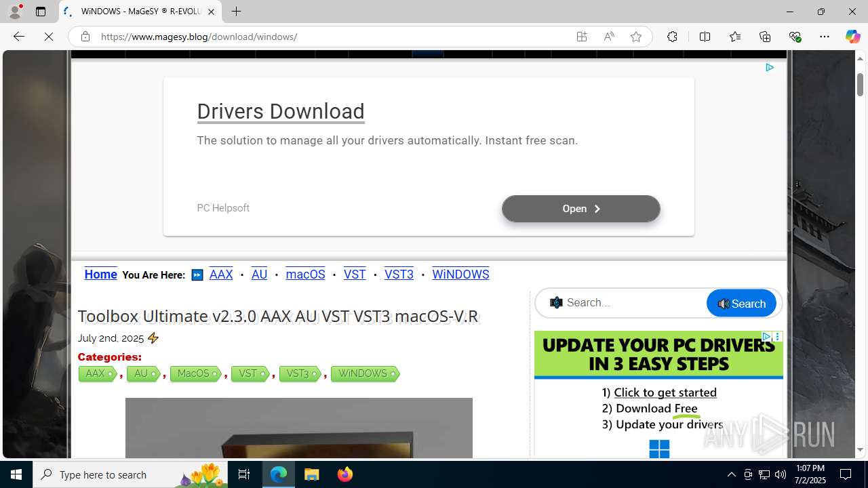Go to Home breadcrumb link
This screenshot has width=868, height=488.
[100, 274]
